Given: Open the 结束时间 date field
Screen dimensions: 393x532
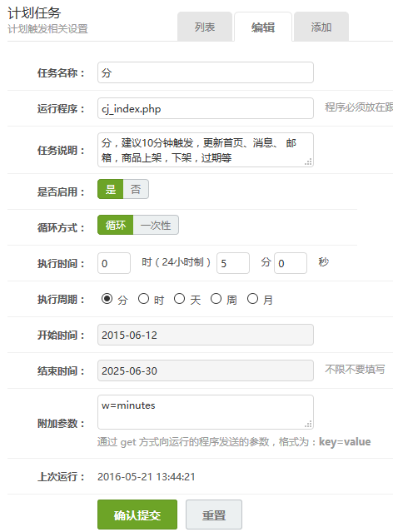Looking at the screenshot, I should (x=206, y=370).
